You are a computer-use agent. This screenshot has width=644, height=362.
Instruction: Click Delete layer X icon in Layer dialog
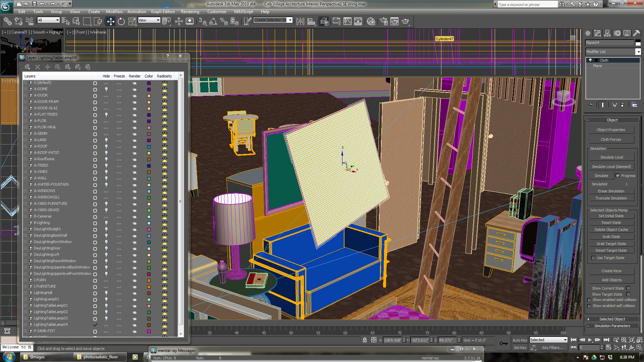point(38,67)
